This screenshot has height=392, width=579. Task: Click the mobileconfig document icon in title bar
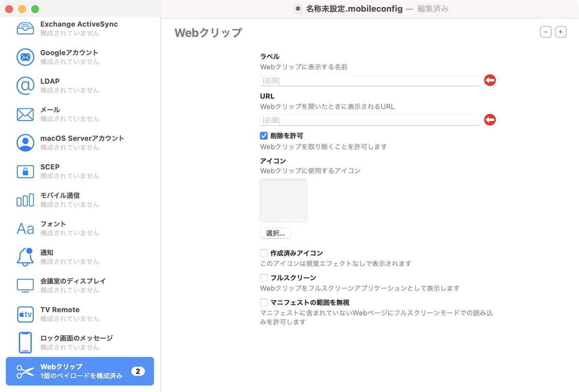[298, 9]
